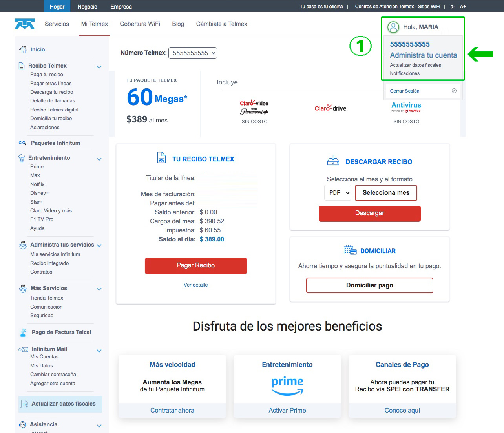This screenshot has height=433, width=504.
Task: Click the Descargar Recibo download icon
Action: pyautogui.click(x=333, y=160)
